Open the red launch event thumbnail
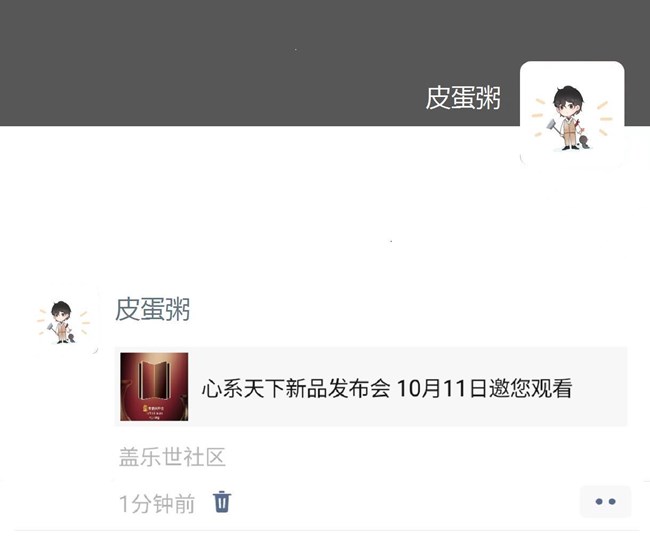This screenshot has height=537, width=650. point(154,386)
